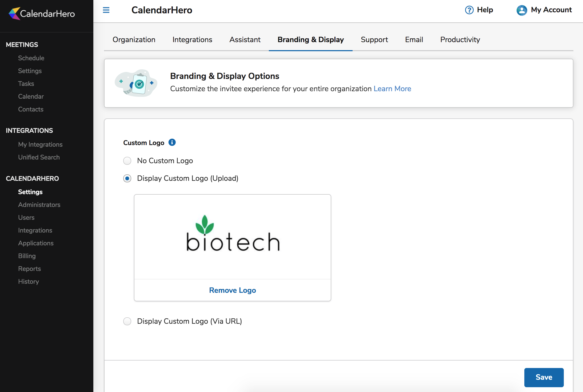The image size is (583, 392).
Task: Open Contacts in sidebar
Action: tap(31, 109)
